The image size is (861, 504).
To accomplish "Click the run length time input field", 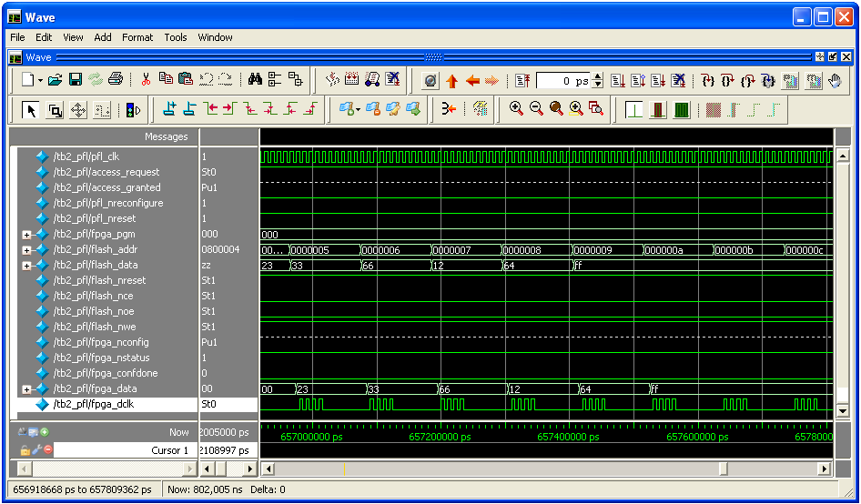I will point(563,81).
